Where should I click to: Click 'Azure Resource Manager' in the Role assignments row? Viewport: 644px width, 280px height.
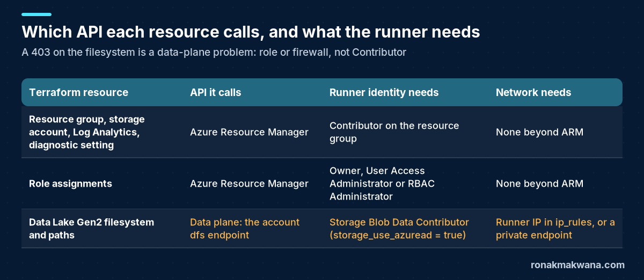[249, 183]
